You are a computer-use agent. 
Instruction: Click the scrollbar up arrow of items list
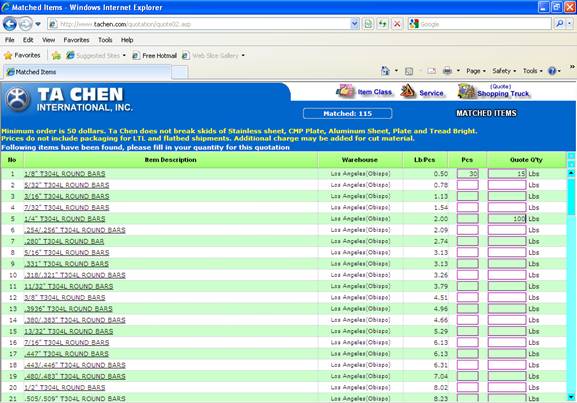click(x=571, y=173)
